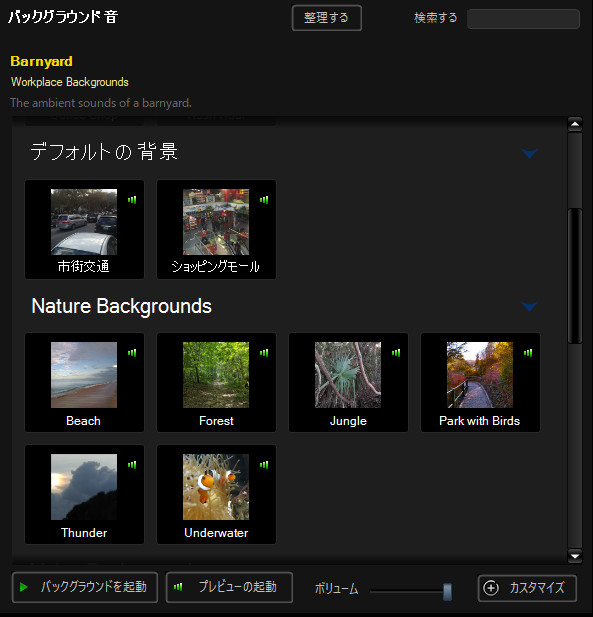Screen dimensions: 593x617
Task: Open the カスタマイズ customize button
Action: coord(527,588)
